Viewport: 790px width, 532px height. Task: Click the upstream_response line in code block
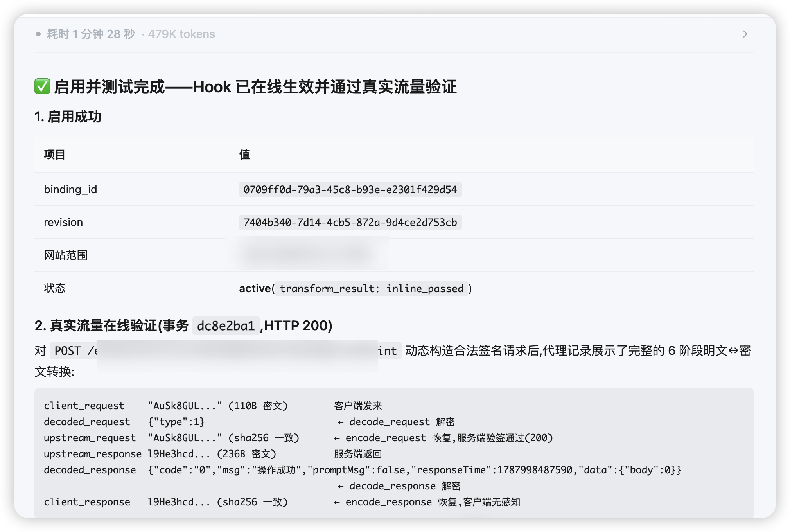(213, 454)
